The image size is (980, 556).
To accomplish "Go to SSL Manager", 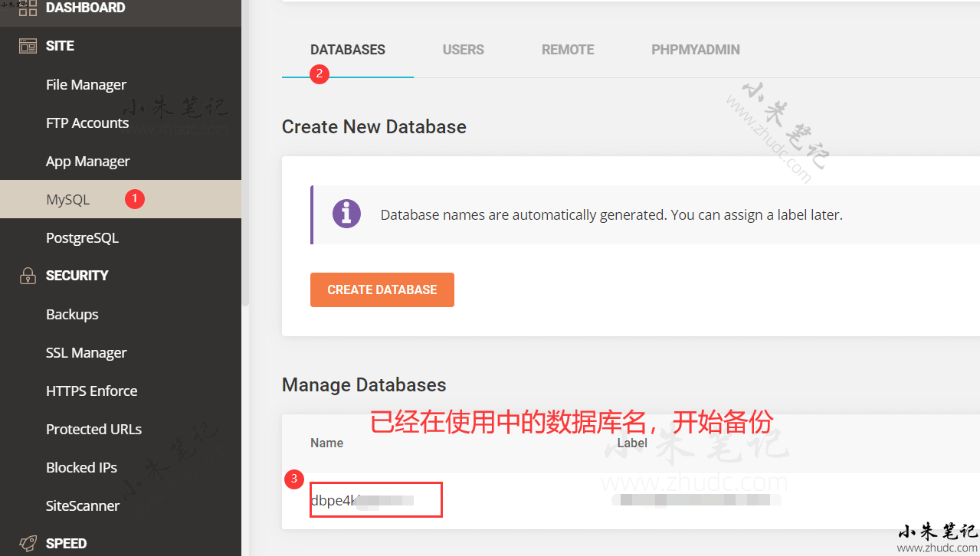I will (x=86, y=353).
